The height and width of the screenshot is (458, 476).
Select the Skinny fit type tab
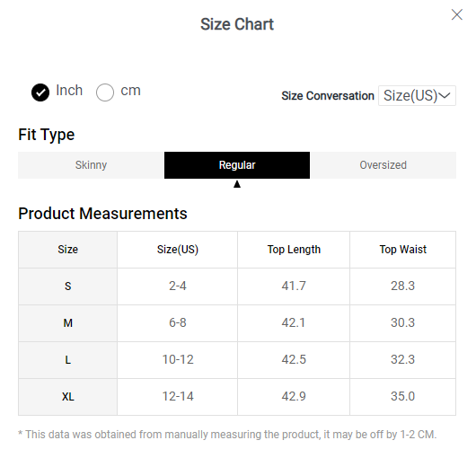[91, 165]
